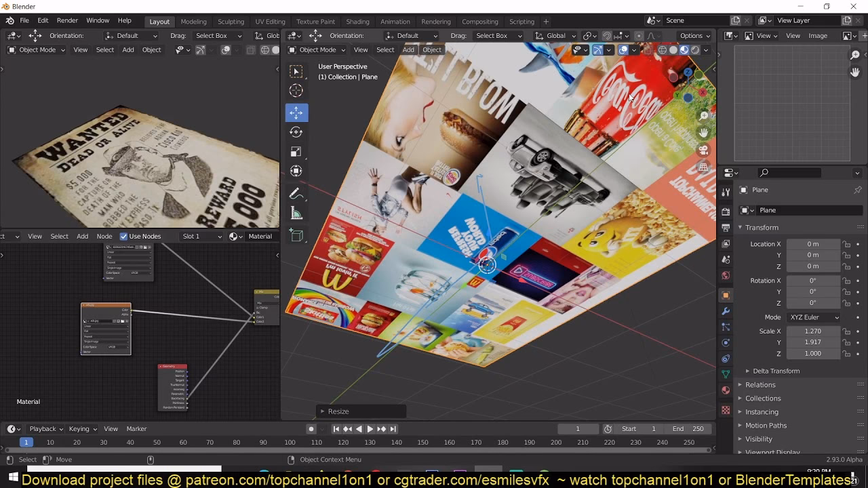Choose the Transform tool
Viewport: 868px width, 488px height.
tap(296, 171)
